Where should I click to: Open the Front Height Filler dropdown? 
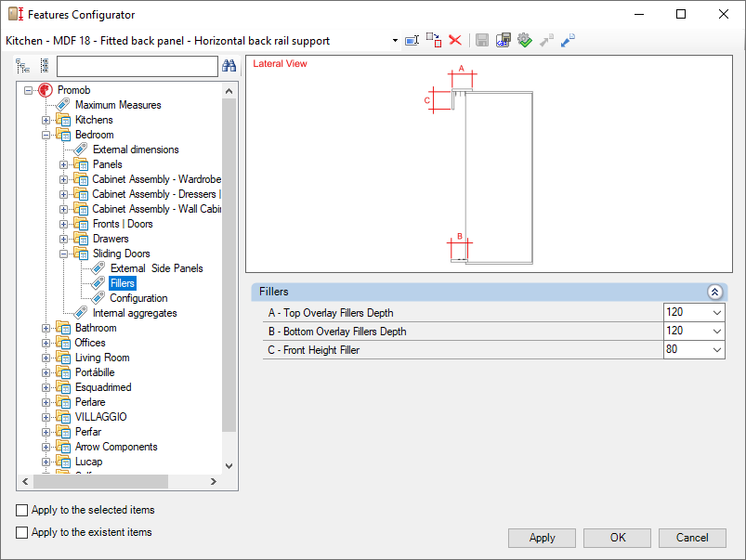pyautogui.click(x=717, y=350)
